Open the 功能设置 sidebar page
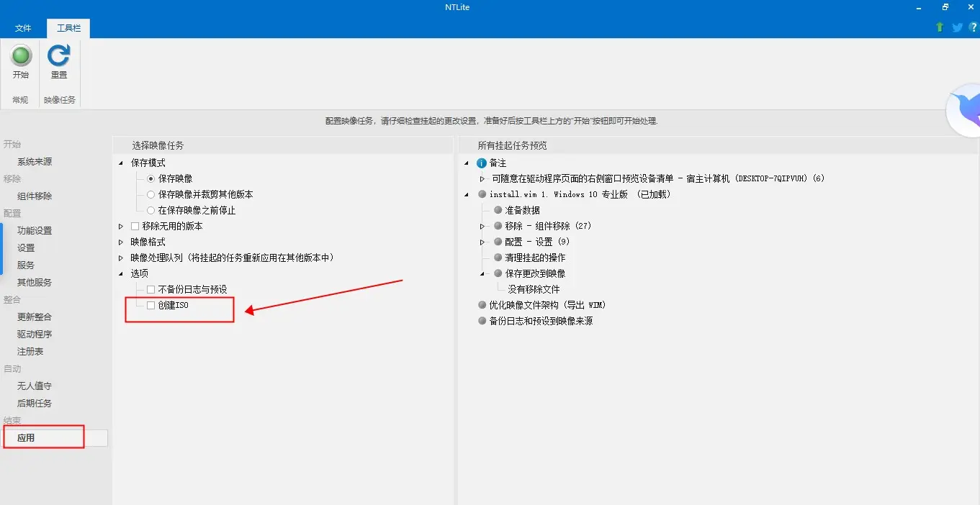The height and width of the screenshot is (505, 980). [35, 230]
